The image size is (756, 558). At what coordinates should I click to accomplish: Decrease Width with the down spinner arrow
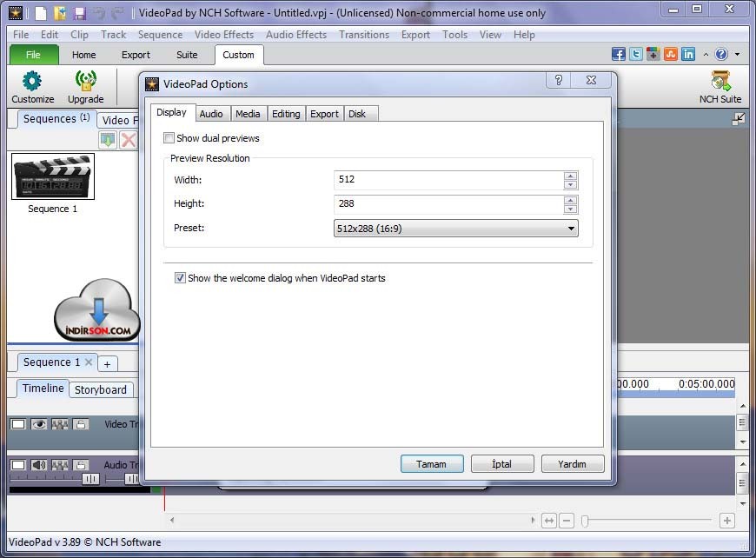coord(570,185)
